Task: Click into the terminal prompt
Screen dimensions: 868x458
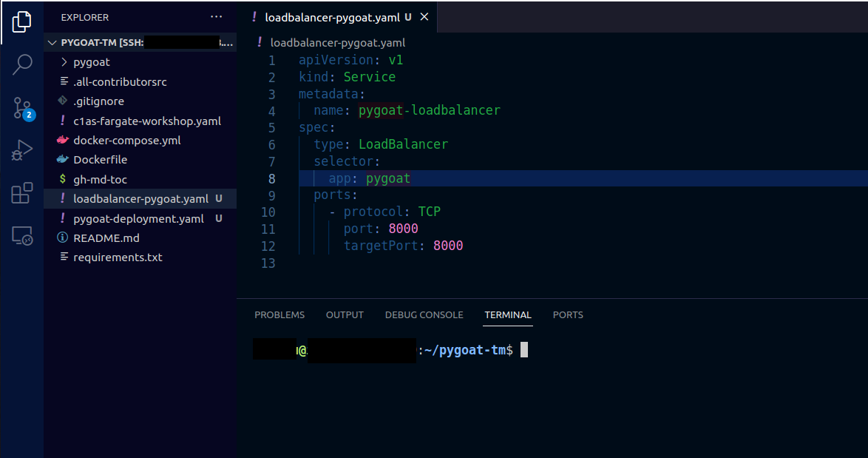Action: (523, 350)
